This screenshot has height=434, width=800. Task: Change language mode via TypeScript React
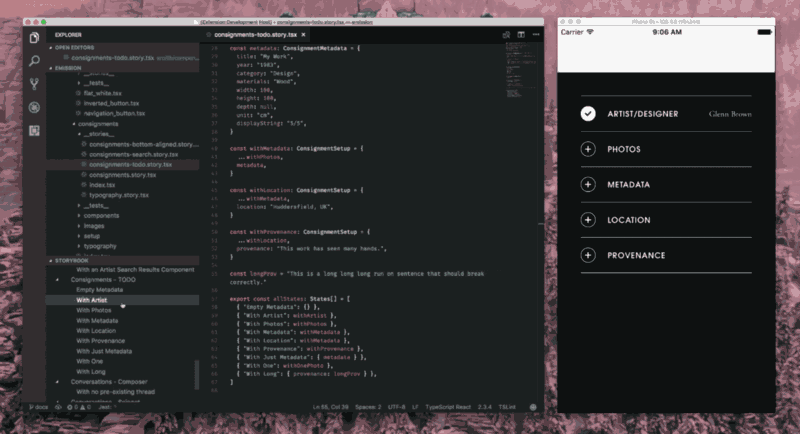(448, 407)
